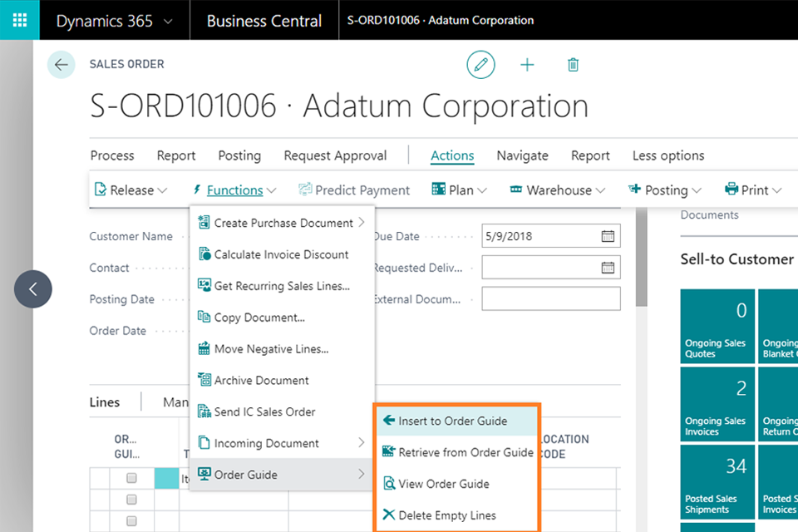This screenshot has height=532, width=798.
Task: Click the Warehouse icon
Action: tap(516, 190)
